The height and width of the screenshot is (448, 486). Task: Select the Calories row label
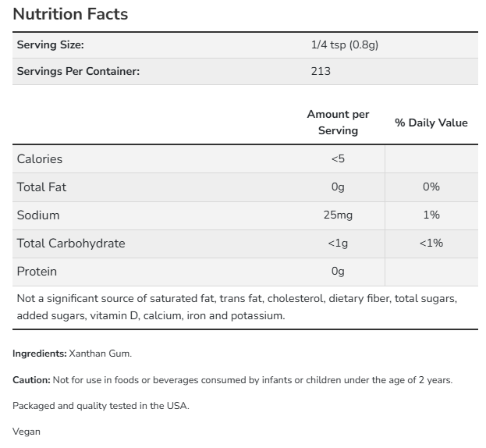(40, 158)
